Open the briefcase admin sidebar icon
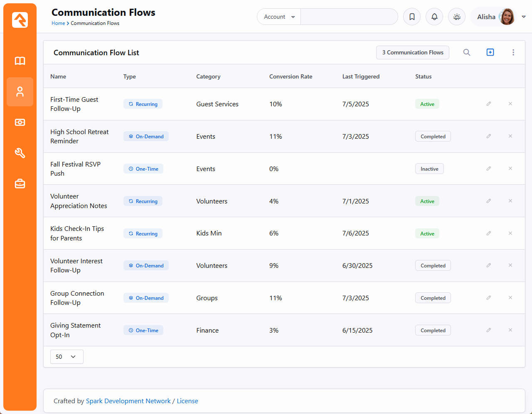This screenshot has width=532, height=414. click(20, 184)
